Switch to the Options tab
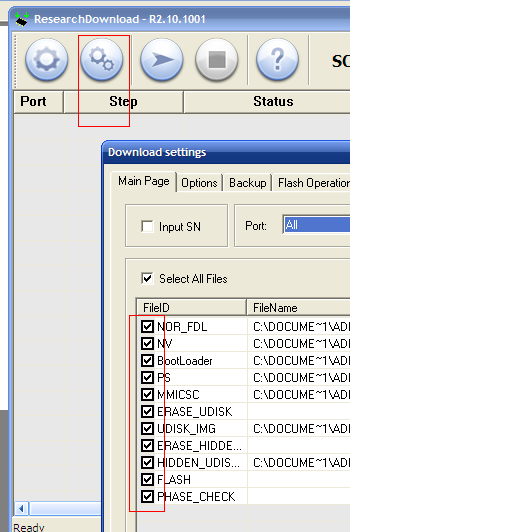This screenshot has height=532, width=512. point(199,183)
